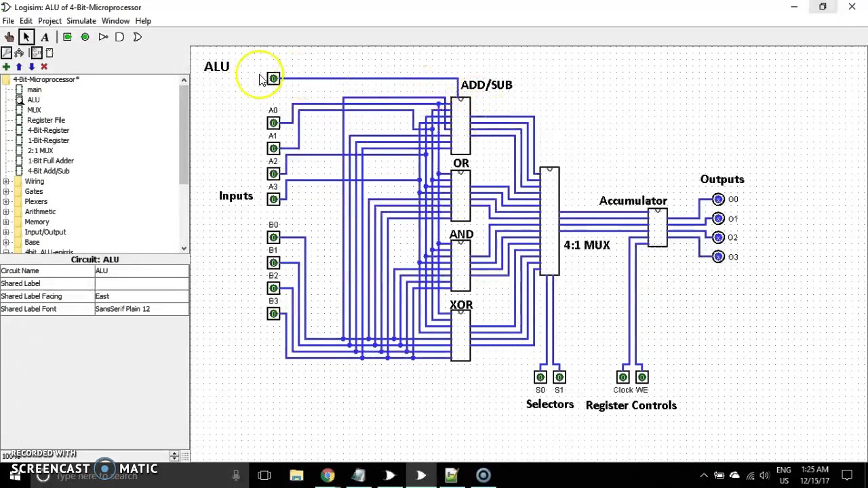The width and height of the screenshot is (868, 488).
Task: Toggle the WE register control pin
Action: pos(642,377)
